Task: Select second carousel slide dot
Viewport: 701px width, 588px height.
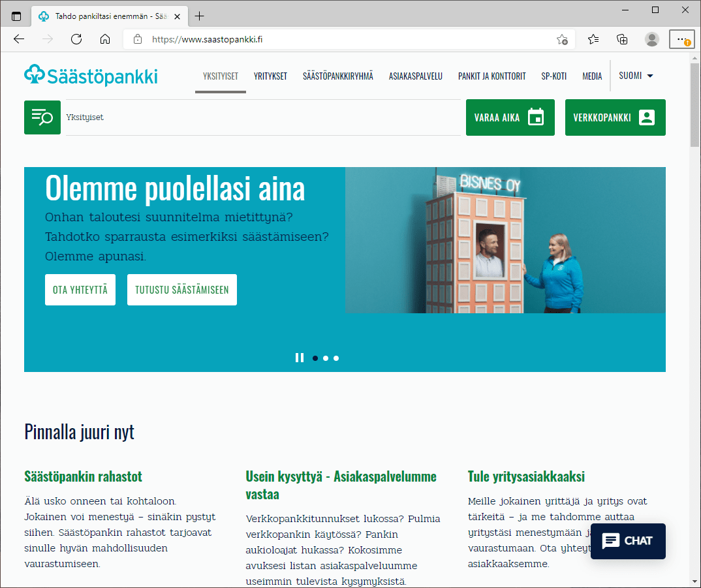Action: click(326, 358)
